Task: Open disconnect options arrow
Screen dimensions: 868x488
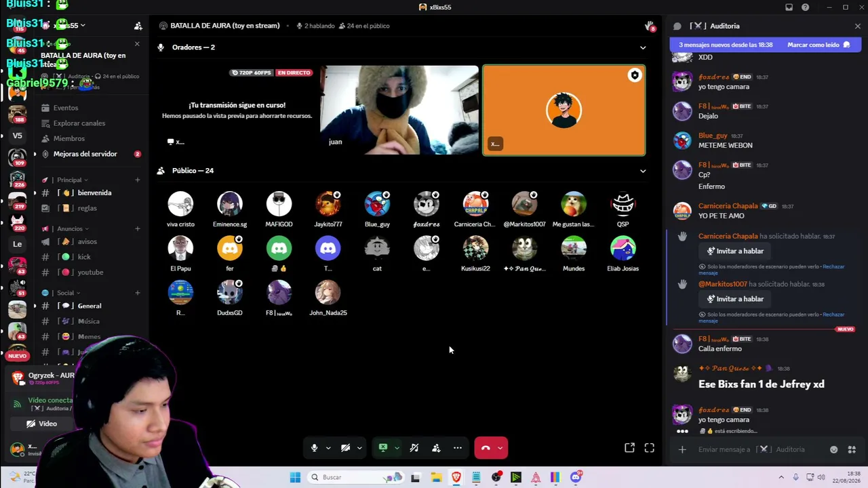Action: (x=500, y=448)
